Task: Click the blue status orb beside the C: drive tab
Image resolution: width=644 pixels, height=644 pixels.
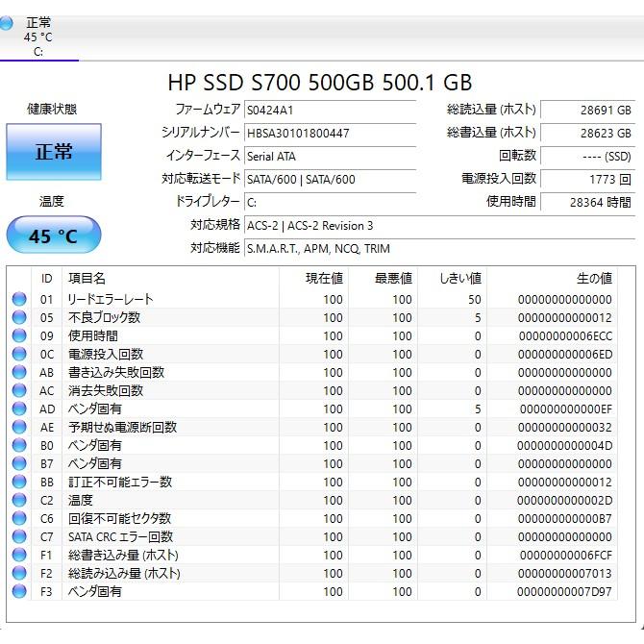Action: tap(6, 23)
